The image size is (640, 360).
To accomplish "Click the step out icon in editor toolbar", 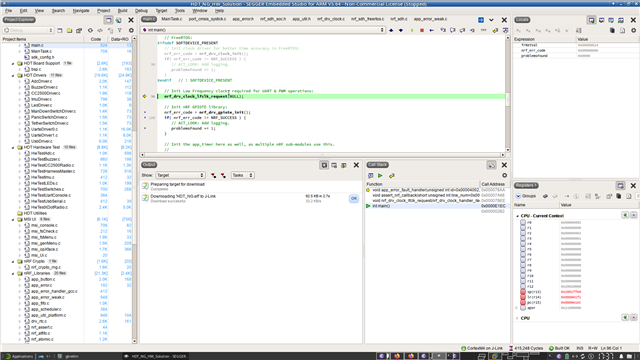I will point(462,30).
